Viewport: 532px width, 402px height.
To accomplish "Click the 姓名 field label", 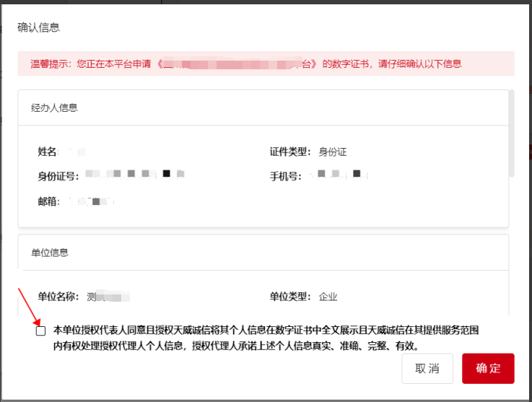I will 48,152.
